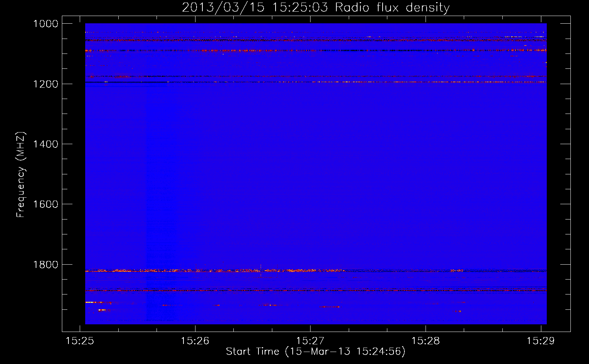
Task: Click the '15:29' time axis label
Action: [541, 341]
